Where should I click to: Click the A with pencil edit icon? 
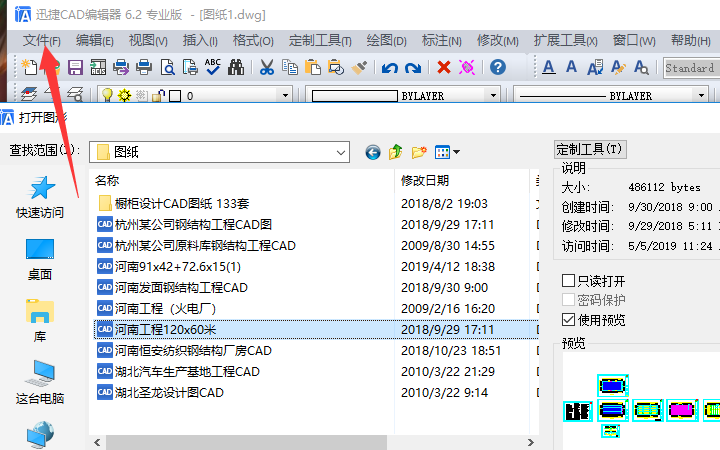[618, 68]
